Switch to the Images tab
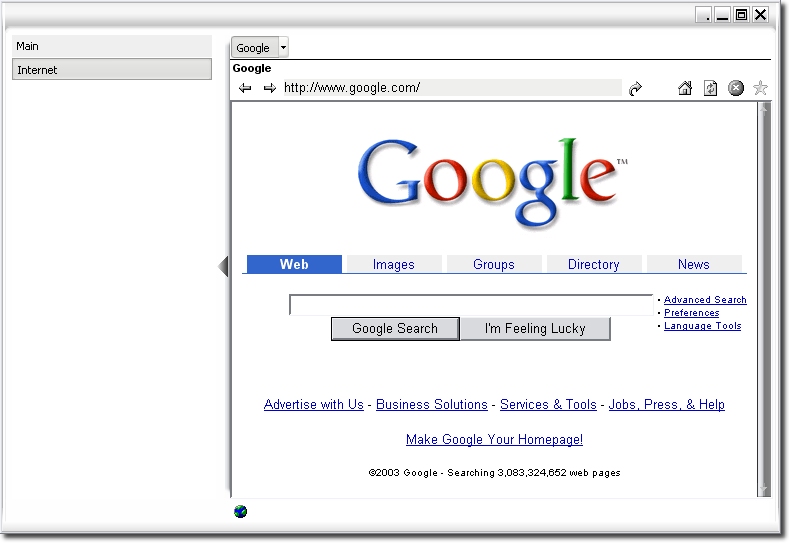The width and height of the screenshot is (789, 543). [x=393, y=264]
